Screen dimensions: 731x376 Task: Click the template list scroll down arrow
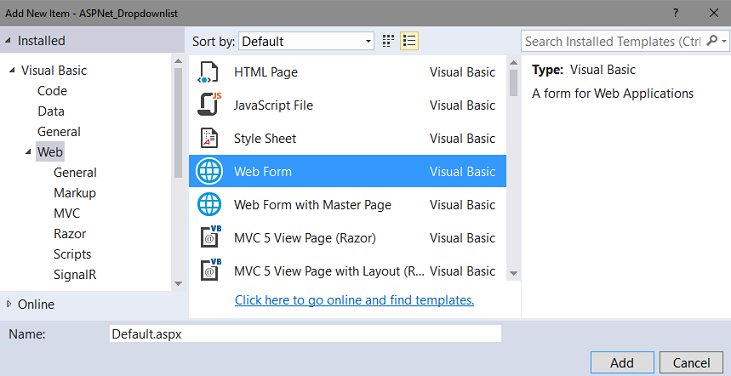coord(513,273)
